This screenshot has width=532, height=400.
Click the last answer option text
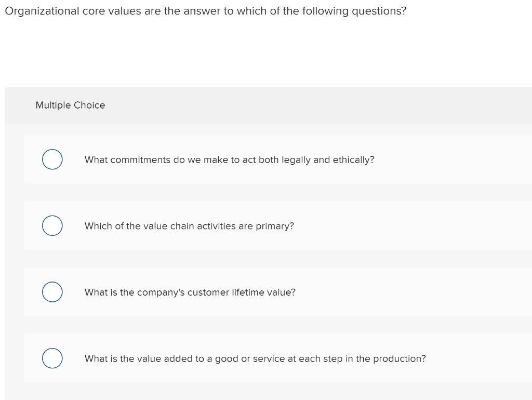click(x=255, y=358)
